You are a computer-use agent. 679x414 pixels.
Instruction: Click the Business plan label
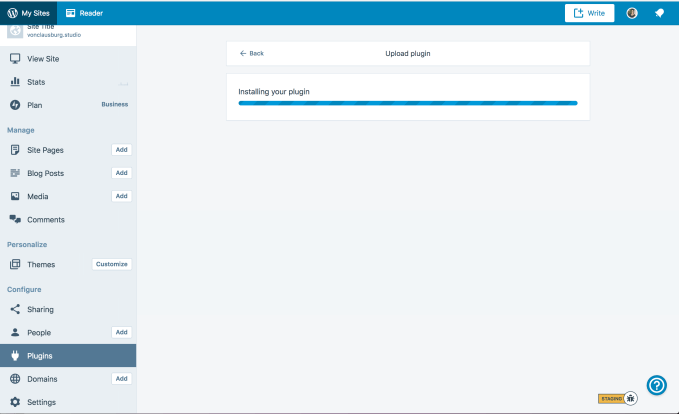tap(115, 104)
